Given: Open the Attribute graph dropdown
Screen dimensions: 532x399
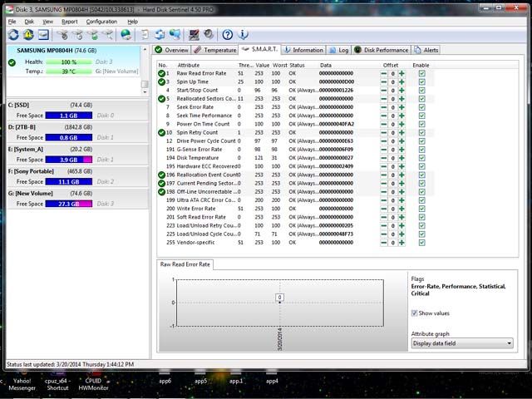Looking at the screenshot, I should [x=462, y=343].
